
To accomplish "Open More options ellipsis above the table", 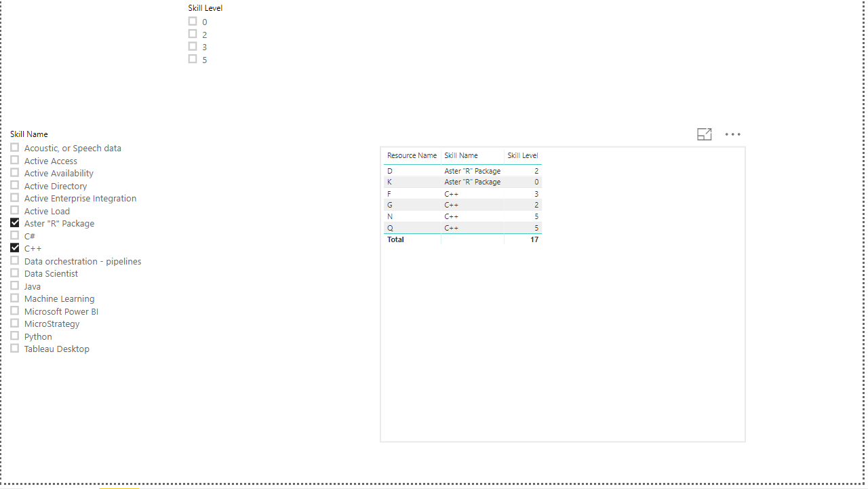I will click(733, 134).
